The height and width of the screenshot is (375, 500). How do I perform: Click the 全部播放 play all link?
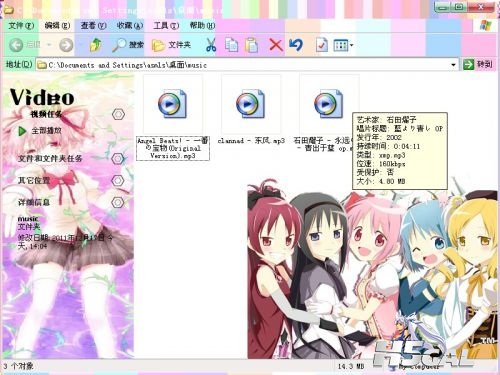[x=46, y=131]
